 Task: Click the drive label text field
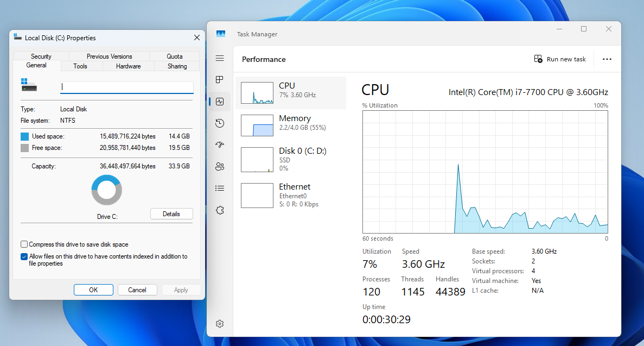(127, 87)
